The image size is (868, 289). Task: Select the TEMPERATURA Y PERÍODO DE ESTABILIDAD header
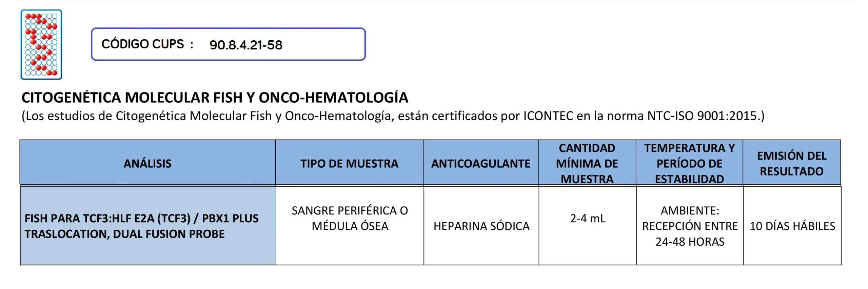coord(689,163)
